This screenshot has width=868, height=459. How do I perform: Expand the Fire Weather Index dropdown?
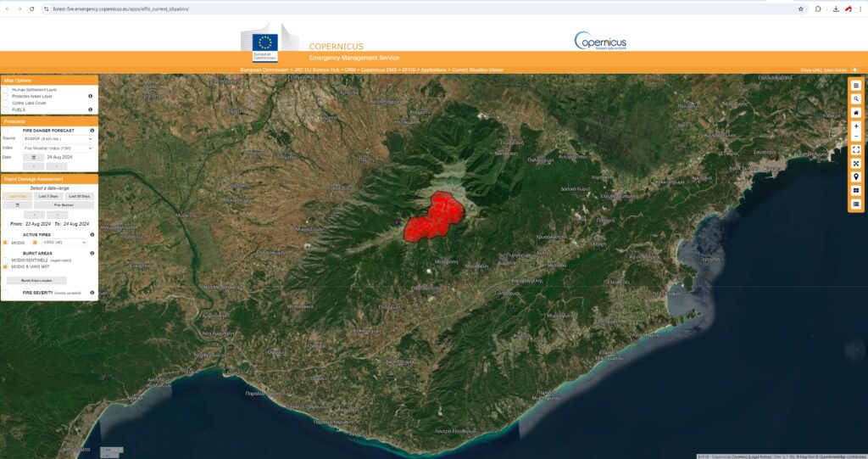[58, 148]
